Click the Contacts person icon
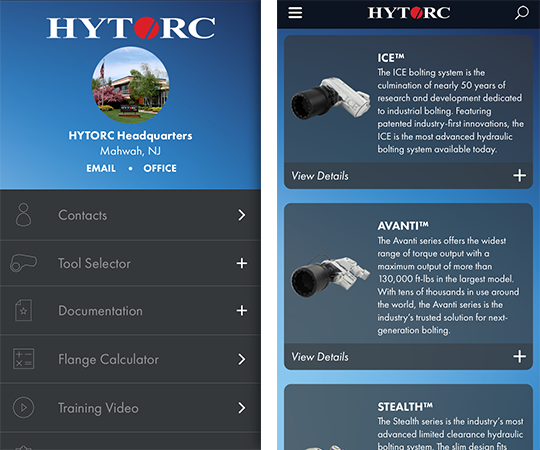540x450 pixels. point(23,214)
